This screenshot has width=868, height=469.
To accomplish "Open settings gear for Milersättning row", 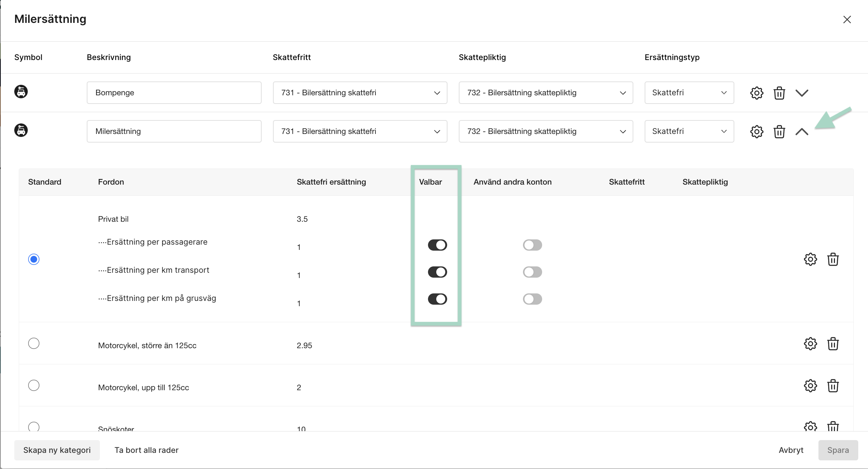I will coord(756,131).
